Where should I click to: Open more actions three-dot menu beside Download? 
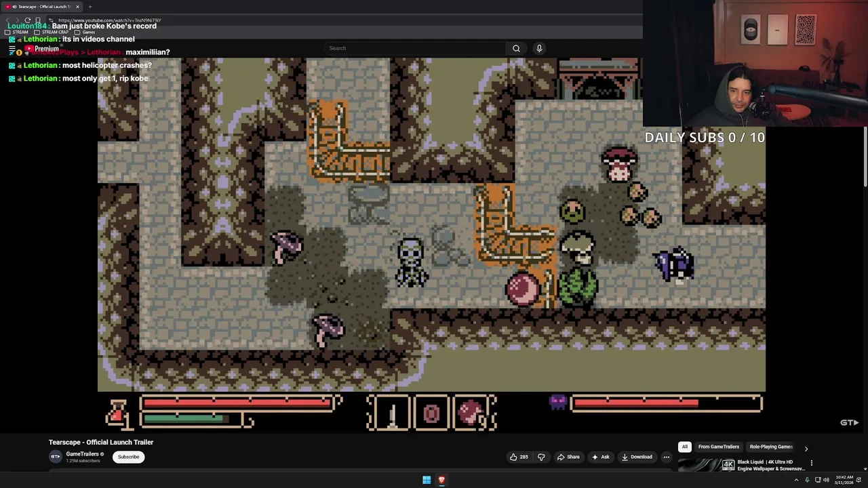666,457
